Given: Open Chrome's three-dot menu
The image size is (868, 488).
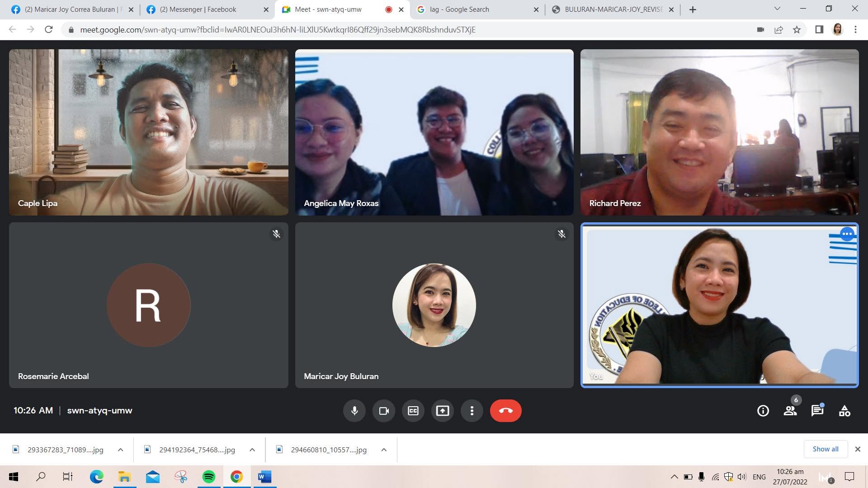Looking at the screenshot, I should pyautogui.click(x=855, y=30).
